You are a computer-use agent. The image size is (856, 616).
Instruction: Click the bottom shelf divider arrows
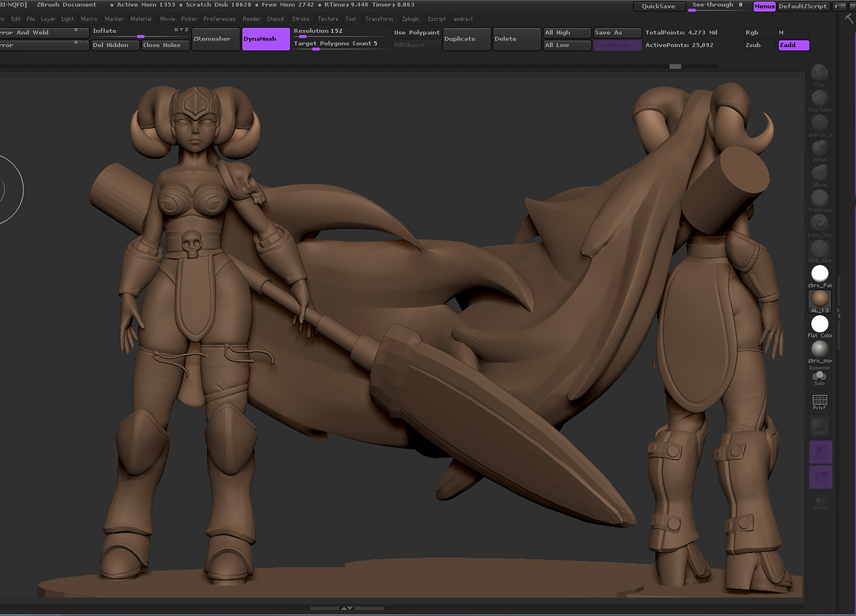[347, 608]
